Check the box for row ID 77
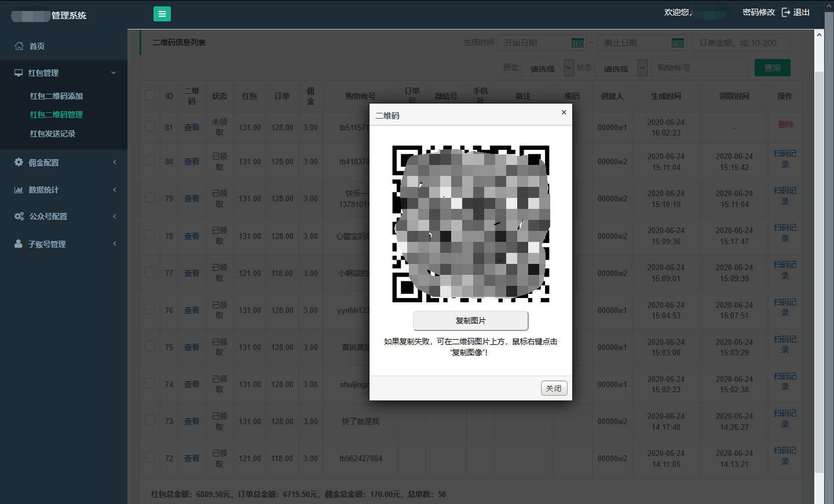 pos(150,272)
